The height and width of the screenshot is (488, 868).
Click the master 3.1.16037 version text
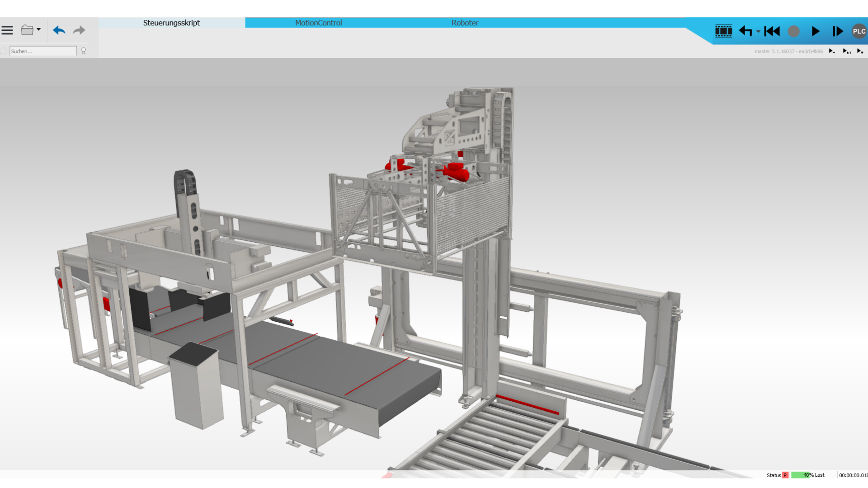[789, 52]
